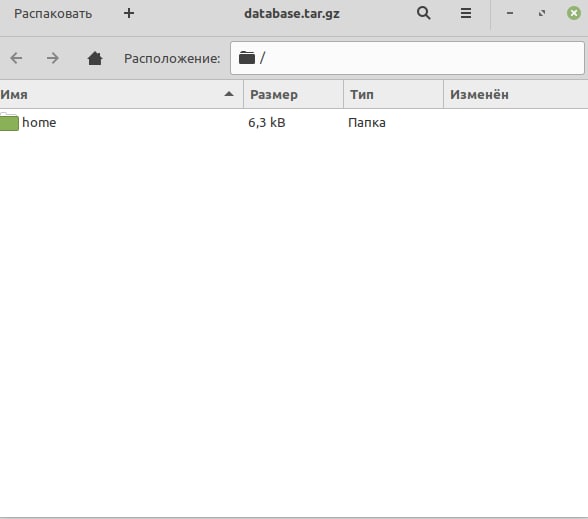Select the home folder row
The width and height of the screenshot is (588, 519).
click(x=294, y=123)
